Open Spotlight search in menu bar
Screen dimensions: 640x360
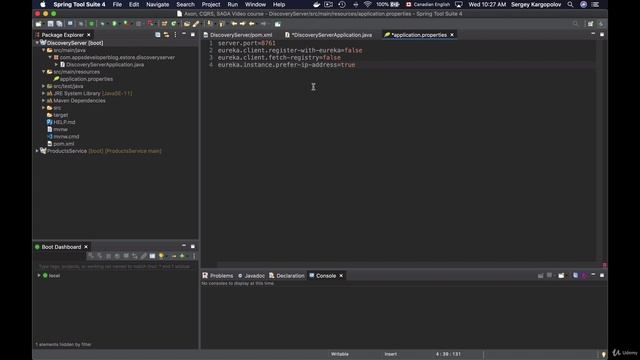570,4
